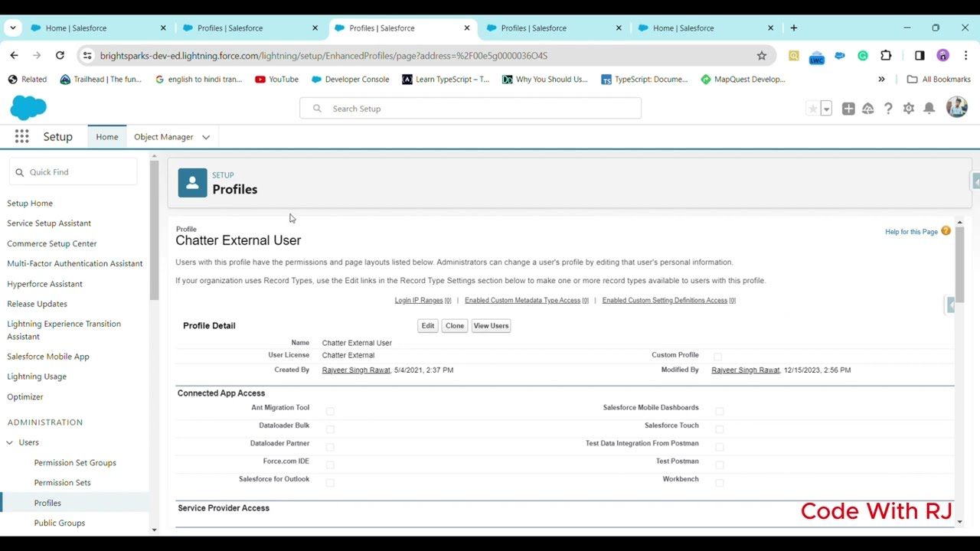The height and width of the screenshot is (551, 980).
Task: Toggle the Force.com IDE checkbox
Action: [330, 465]
